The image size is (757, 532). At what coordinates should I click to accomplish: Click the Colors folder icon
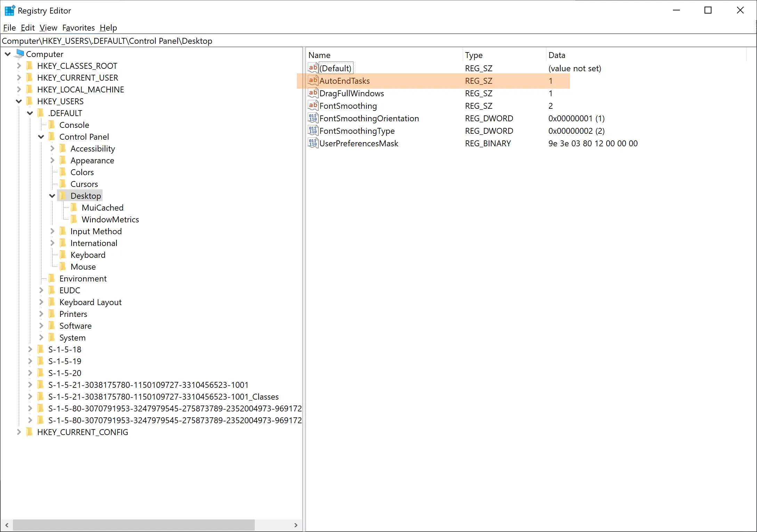[x=63, y=172]
